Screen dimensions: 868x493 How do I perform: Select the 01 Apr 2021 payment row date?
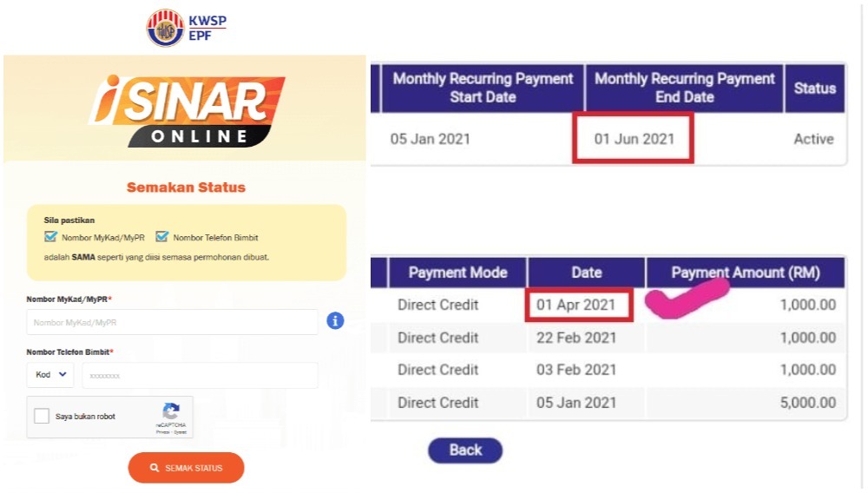(575, 305)
